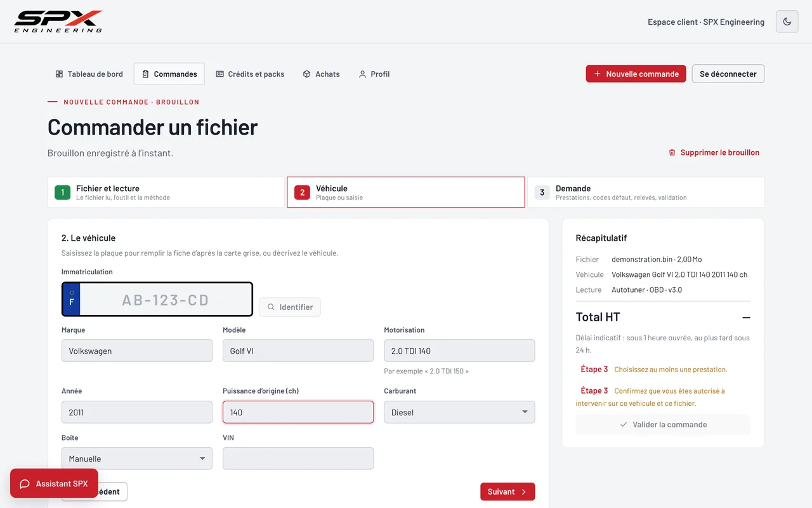The width and height of the screenshot is (812, 508).
Task: Jump to step 3 Demande
Action: [645, 192]
